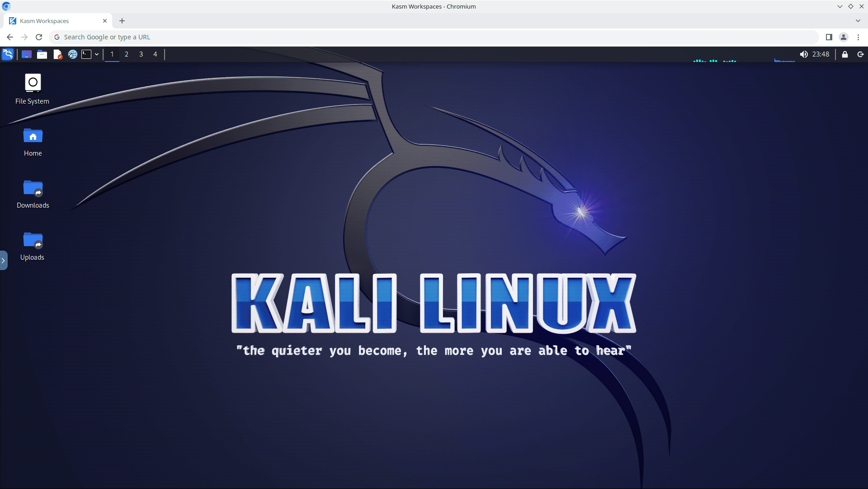Open the Kali applications menu

tap(8, 54)
